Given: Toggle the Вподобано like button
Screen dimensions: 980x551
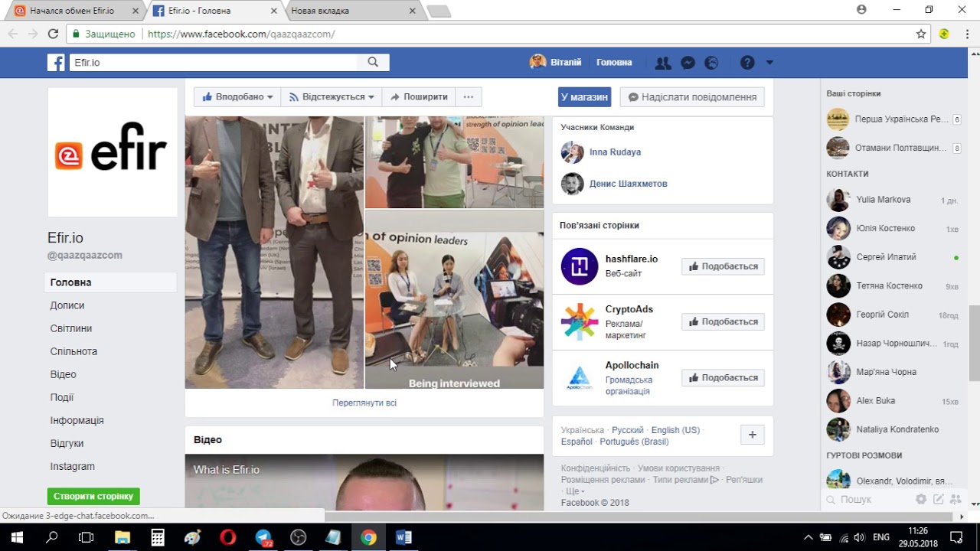Looking at the screenshot, I should [x=237, y=97].
